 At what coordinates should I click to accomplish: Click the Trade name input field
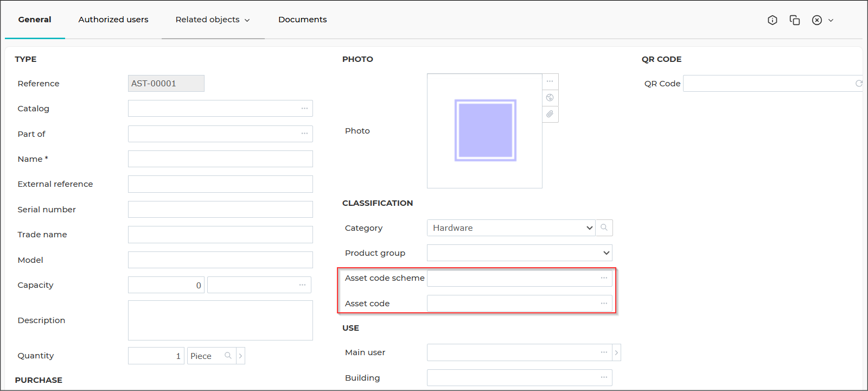[220, 235]
